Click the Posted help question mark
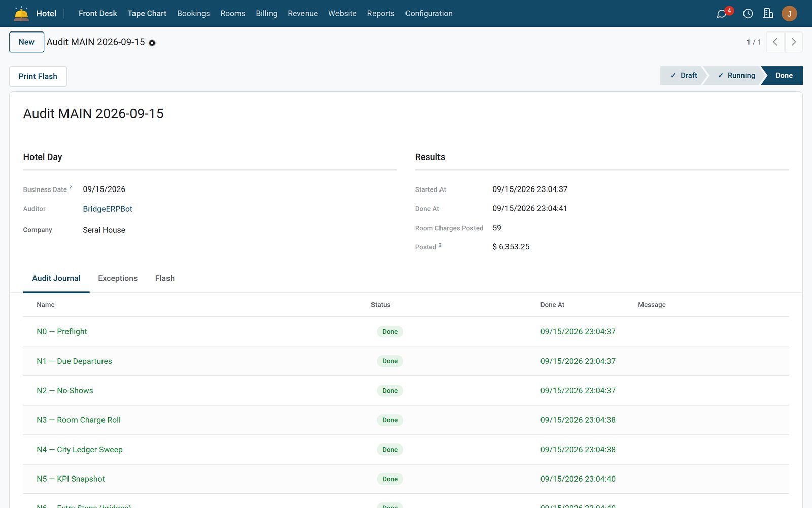The width and height of the screenshot is (812, 508). [440, 245]
